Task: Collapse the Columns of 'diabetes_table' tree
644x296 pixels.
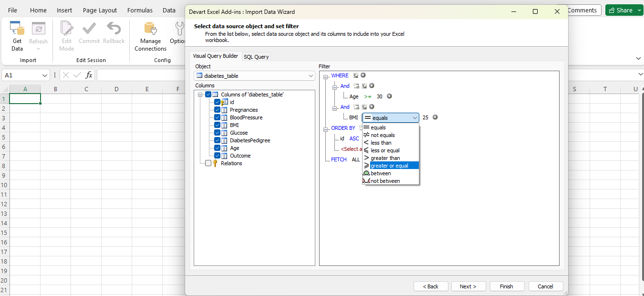Action: [x=200, y=94]
